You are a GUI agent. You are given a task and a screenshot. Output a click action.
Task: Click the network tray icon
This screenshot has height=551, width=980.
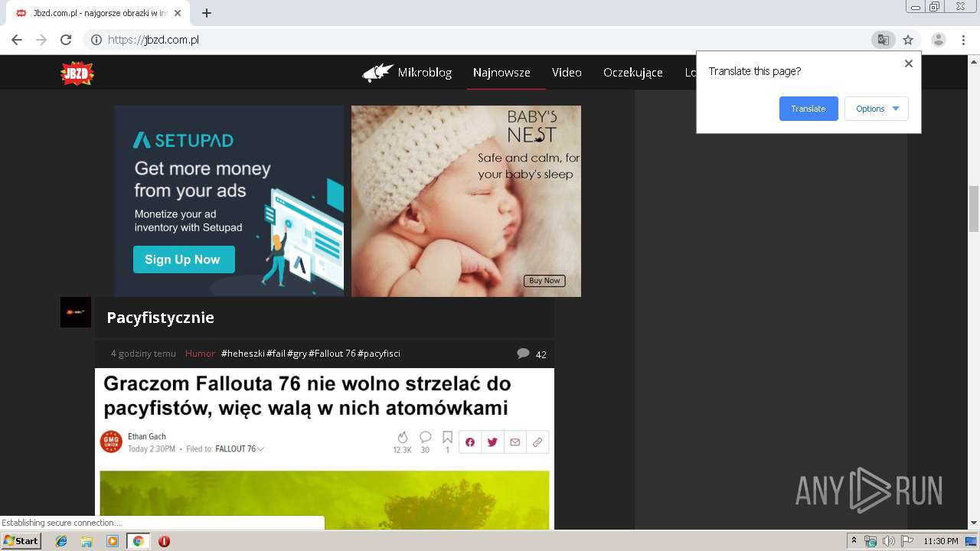tap(871, 541)
